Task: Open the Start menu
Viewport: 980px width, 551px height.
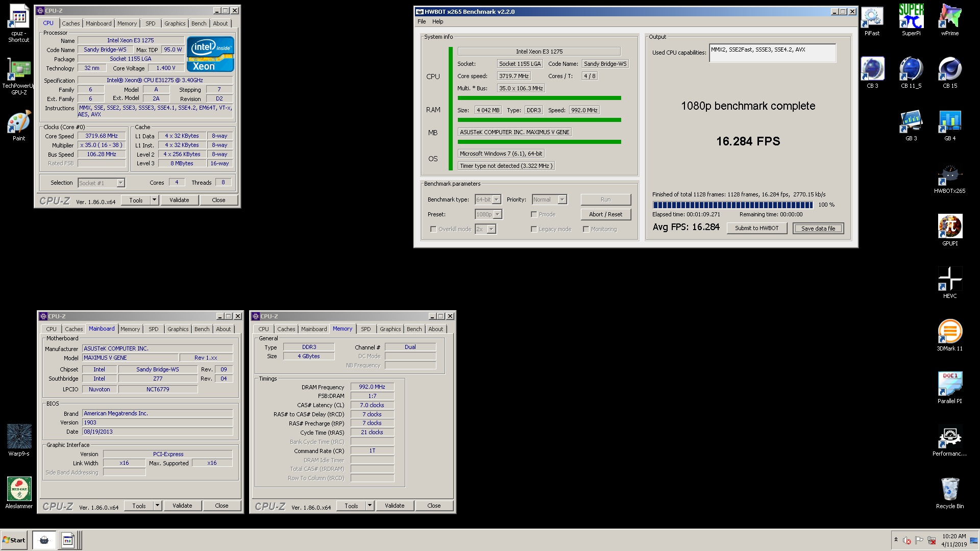Action: point(14,540)
